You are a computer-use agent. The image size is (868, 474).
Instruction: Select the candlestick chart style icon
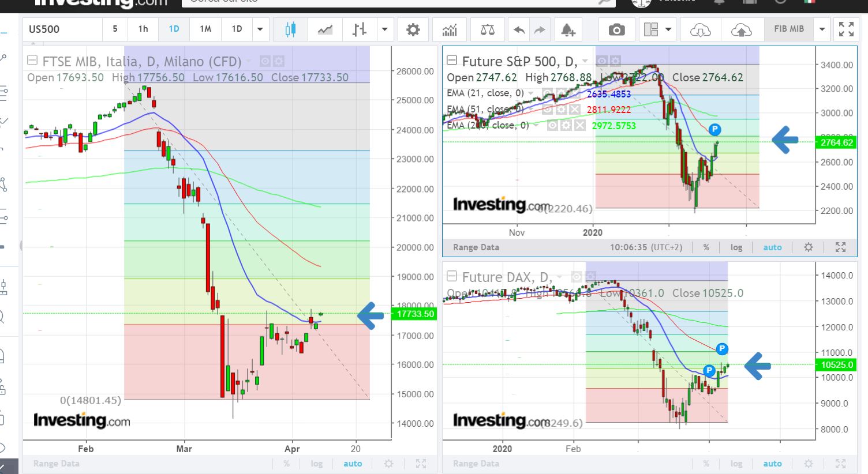290,29
